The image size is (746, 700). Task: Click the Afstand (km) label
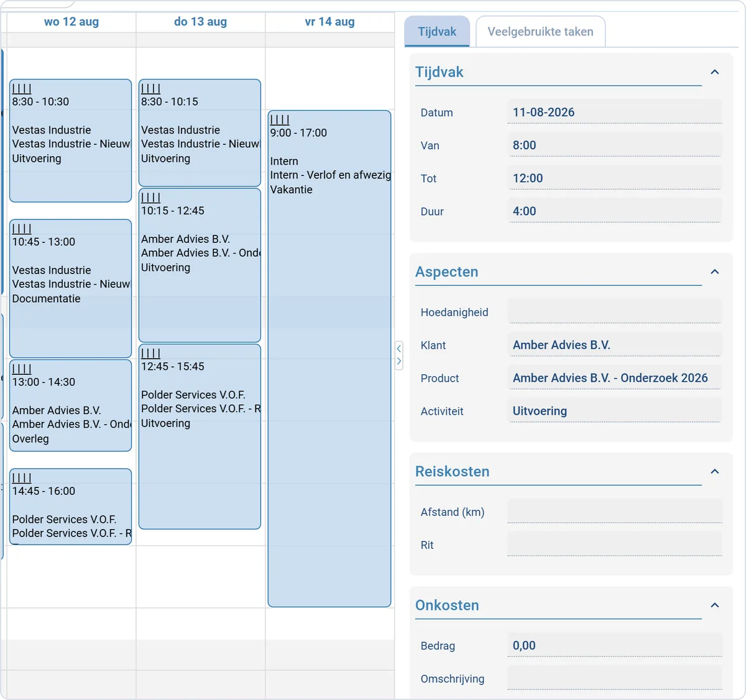pyautogui.click(x=453, y=512)
